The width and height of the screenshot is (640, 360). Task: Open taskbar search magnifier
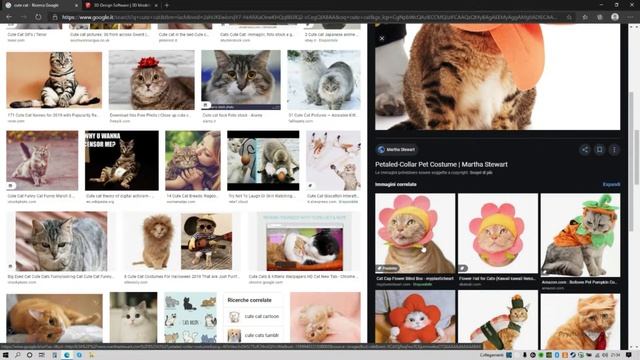point(18,356)
